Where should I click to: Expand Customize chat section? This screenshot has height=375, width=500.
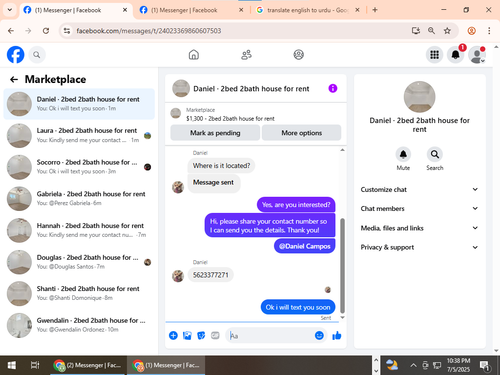419,190
